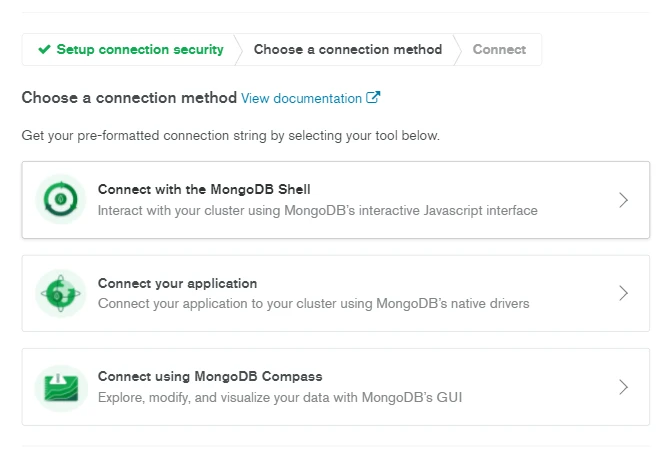Image resolution: width=669 pixels, height=462 pixels.
Task: Click the Choose a connection method heading
Action: [x=129, y=98]
